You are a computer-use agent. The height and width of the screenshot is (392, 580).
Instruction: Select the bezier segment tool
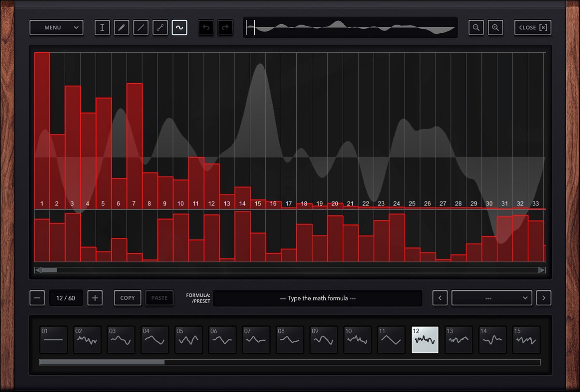pos(160,28)
